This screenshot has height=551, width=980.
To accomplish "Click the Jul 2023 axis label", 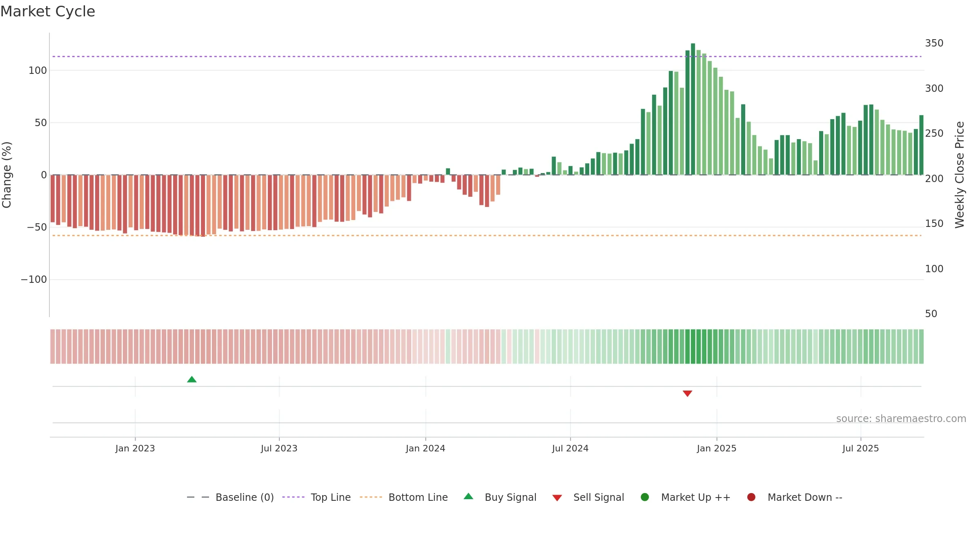I will click(x=279, y=449).
